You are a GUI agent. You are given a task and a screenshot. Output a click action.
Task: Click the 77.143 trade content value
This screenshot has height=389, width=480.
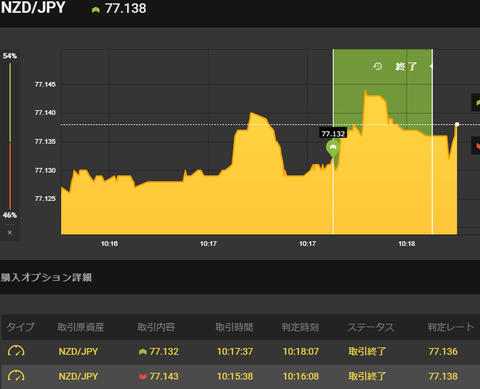[164, 376]
